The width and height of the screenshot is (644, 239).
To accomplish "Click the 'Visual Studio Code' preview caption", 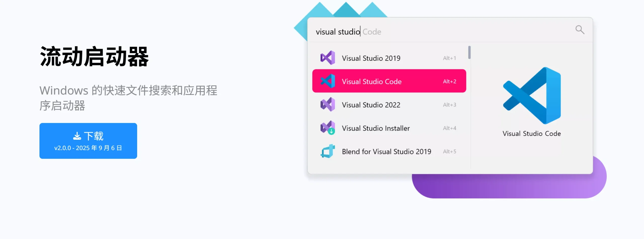I will click(532, 134).
